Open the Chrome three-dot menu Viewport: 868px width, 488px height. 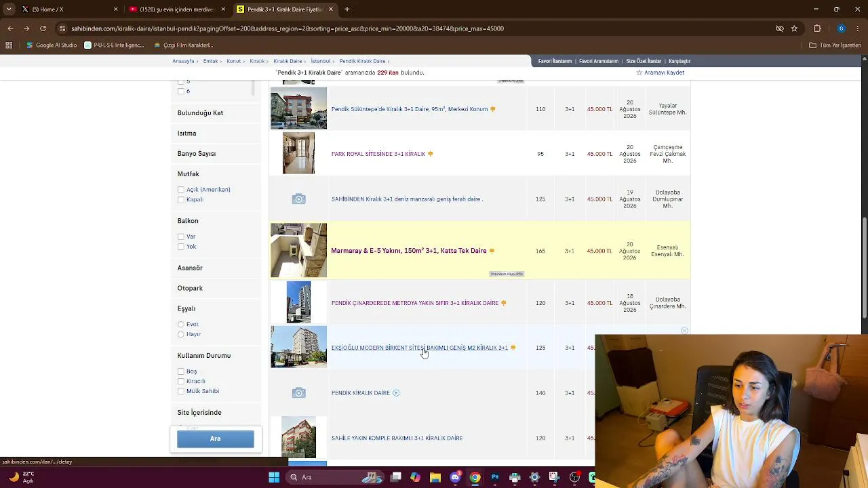[858, 28]
